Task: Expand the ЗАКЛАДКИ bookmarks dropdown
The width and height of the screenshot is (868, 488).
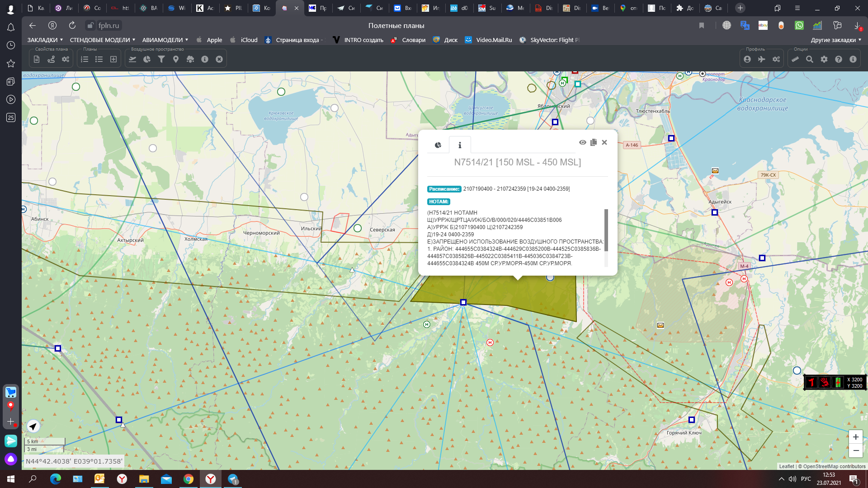Action: pyautogui.click(x=45, y=40)
